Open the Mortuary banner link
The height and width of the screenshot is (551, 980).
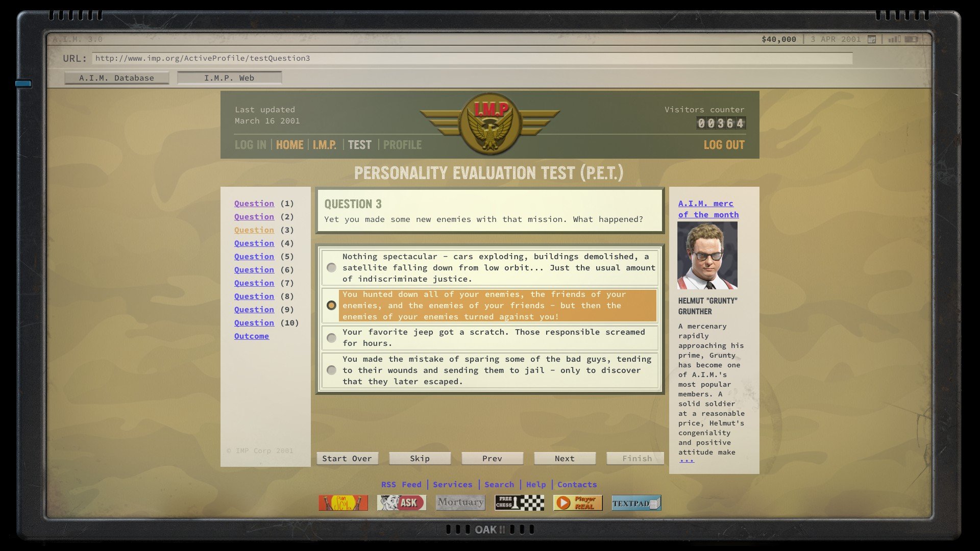click(x=460, y=503)
